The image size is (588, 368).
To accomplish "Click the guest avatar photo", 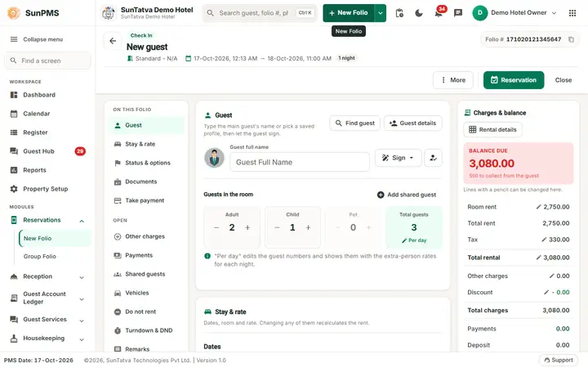I will 214,158.
